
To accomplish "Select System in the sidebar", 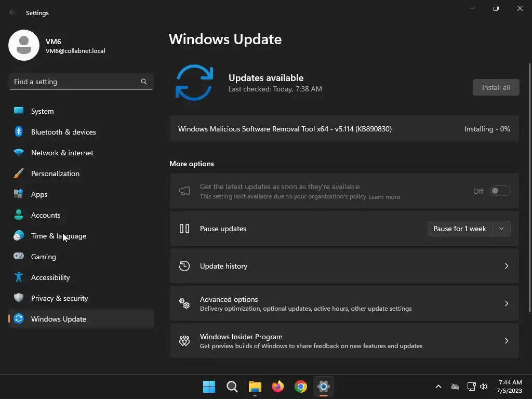I will tap(81, 111).
